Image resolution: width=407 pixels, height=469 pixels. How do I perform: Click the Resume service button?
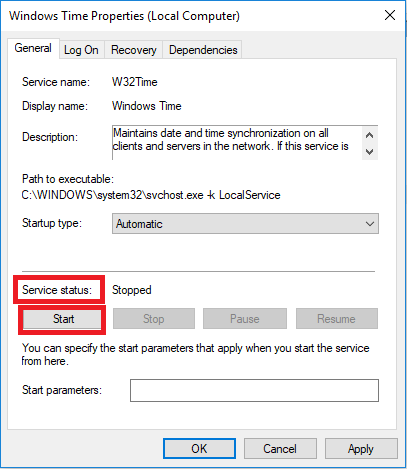coord(337,319)
